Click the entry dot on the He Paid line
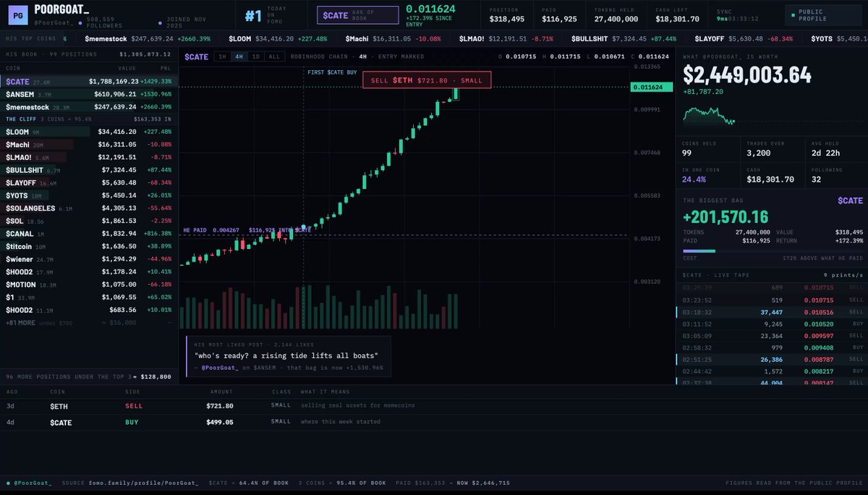The image size is (868, 495). (x=303, y=227)
